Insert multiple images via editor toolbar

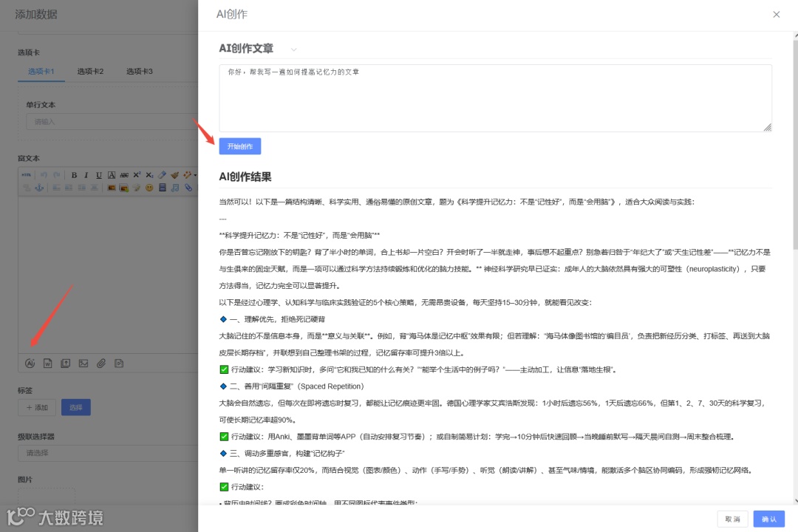coord(124,188)
